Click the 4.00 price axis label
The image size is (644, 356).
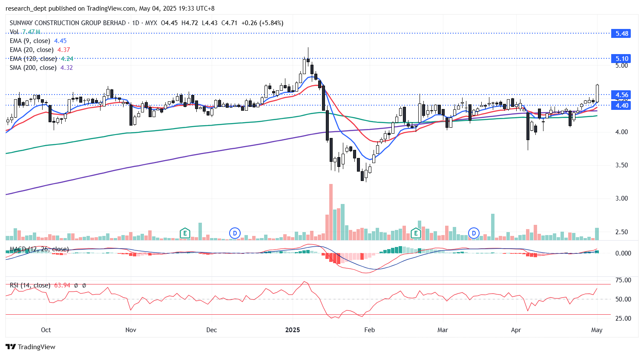(621, 132)
